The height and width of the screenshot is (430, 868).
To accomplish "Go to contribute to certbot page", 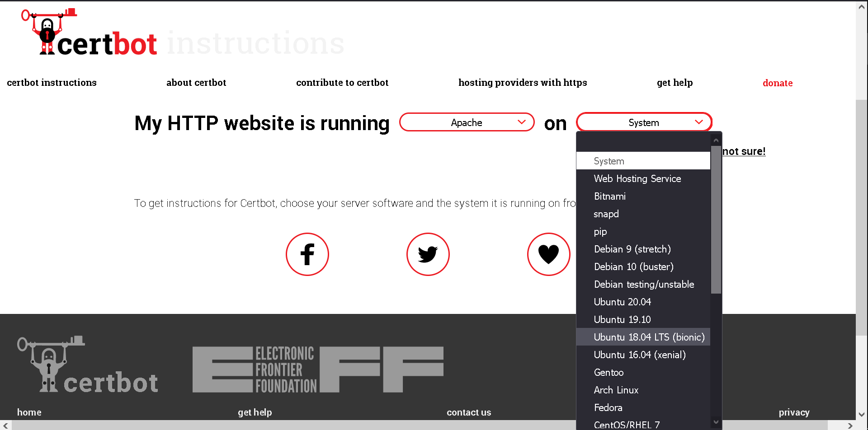I will [342, 83].
